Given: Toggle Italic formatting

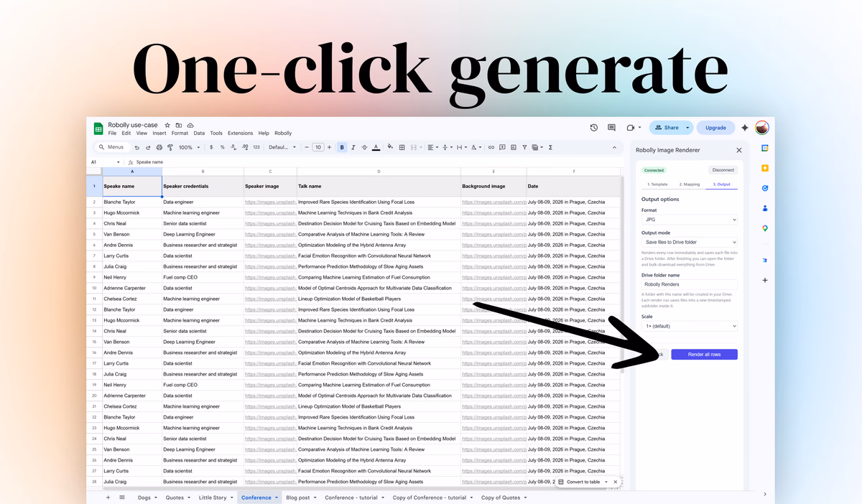Looking at the screenshot, I should (353, 147).
